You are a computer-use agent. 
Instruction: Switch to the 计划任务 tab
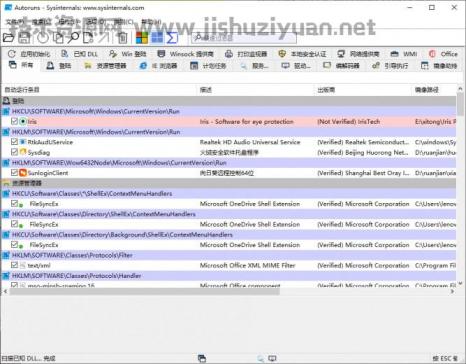208,66
